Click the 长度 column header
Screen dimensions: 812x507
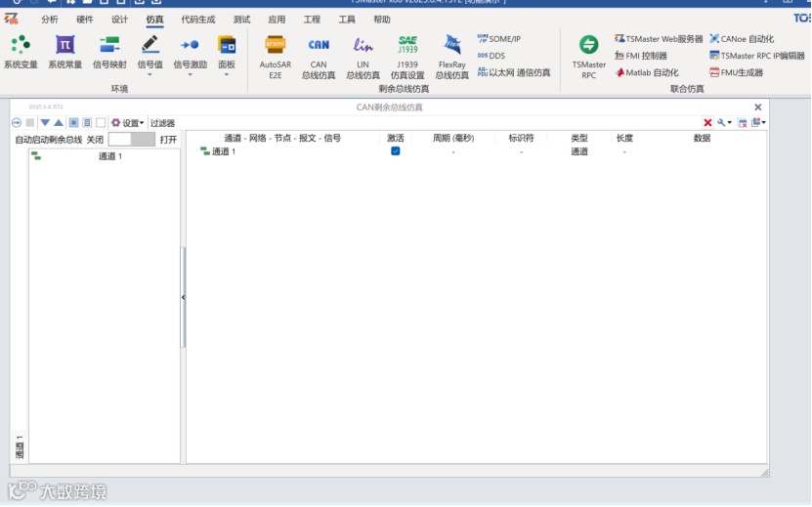click(x=624, y=138)
